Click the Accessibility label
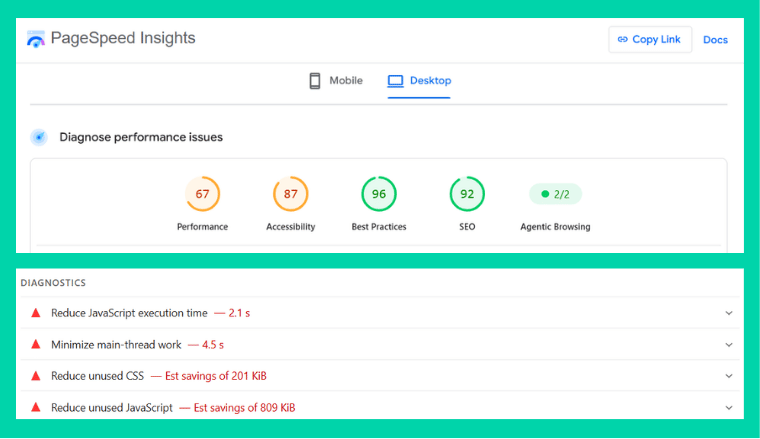760x439 pixels. 290,227
